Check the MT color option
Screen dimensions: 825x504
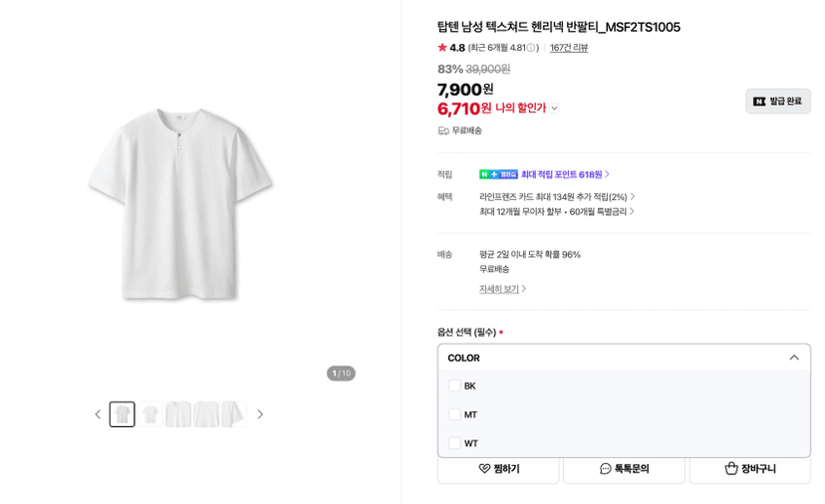coord(454,414)
